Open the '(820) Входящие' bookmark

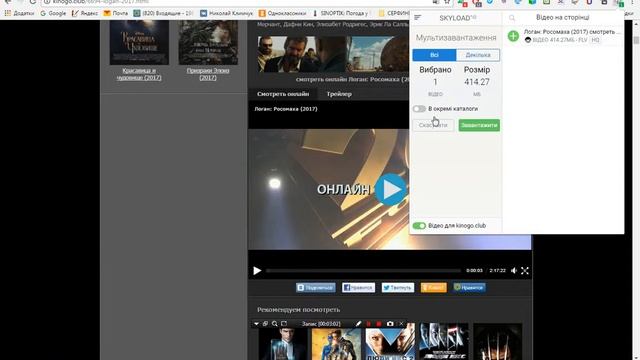tap(163, 13)
